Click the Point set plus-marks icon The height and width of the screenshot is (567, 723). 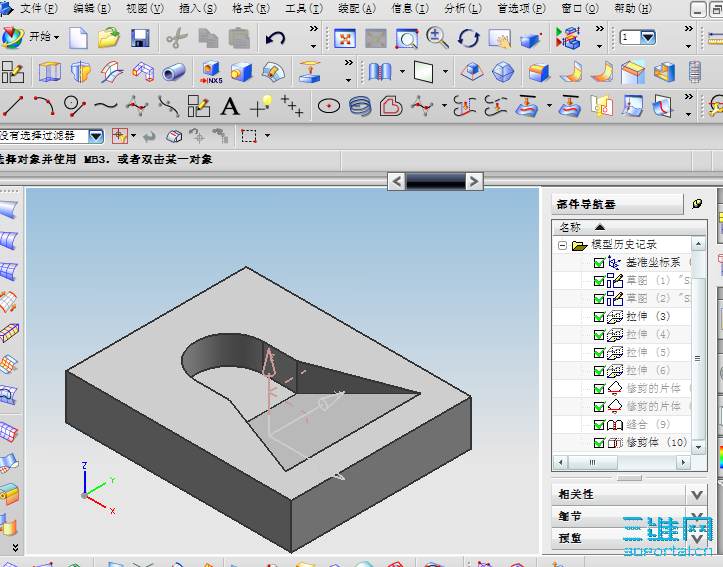[x=292, y=106]
